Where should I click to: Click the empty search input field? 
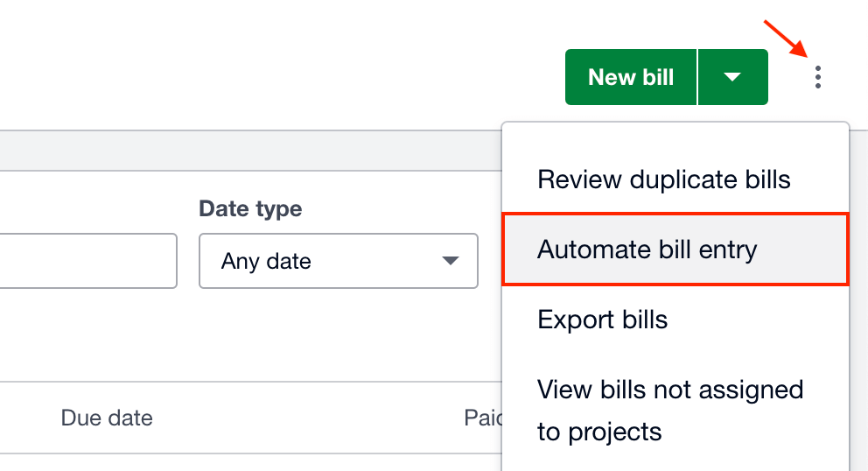click(88, 261)
